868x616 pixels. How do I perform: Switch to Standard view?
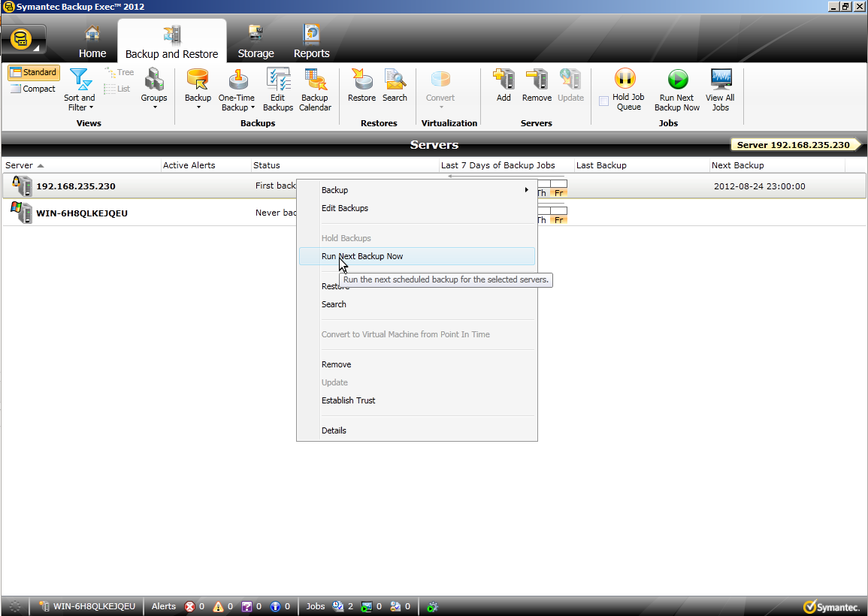tap(33, 73)
